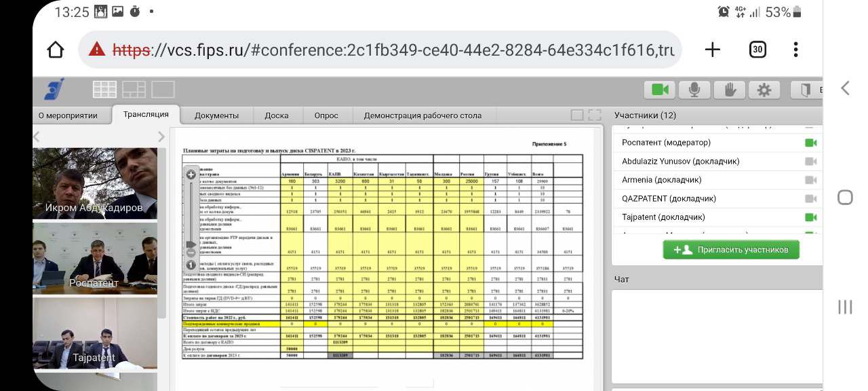This screenshot has width=868, height=391.
Task: Expand broadcast to fullscreen
Action: pyautogui.click(x=595, y=115)
